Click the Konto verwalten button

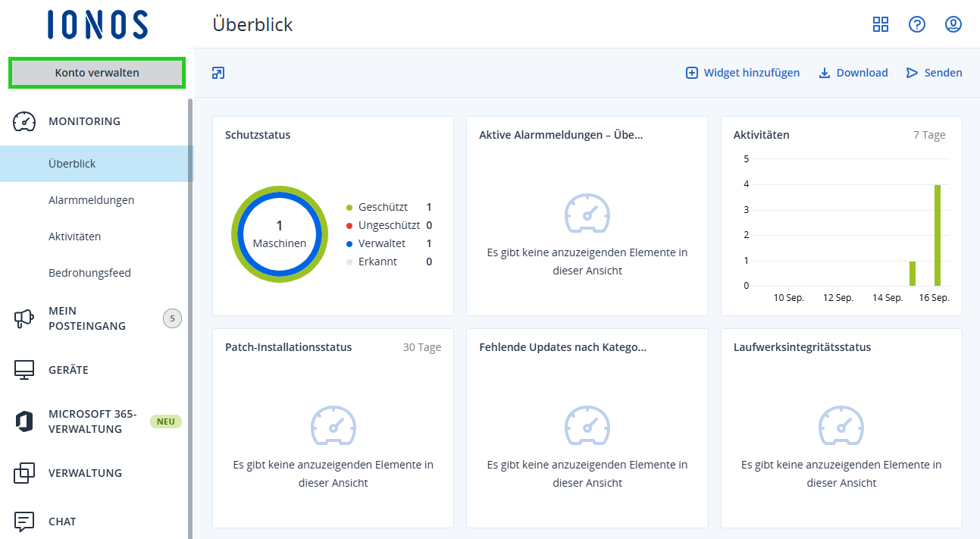coord(96,72)
